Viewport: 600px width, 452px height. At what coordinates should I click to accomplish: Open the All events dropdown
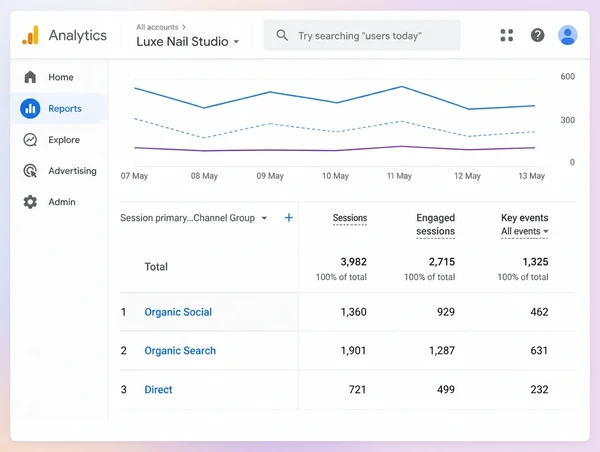click(x=525, y=231)
